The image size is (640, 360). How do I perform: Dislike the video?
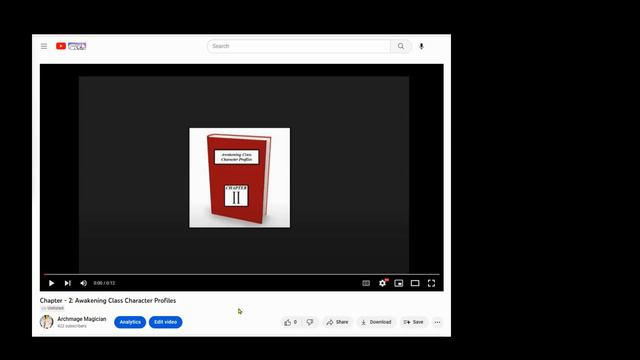(x=310, y=322)
